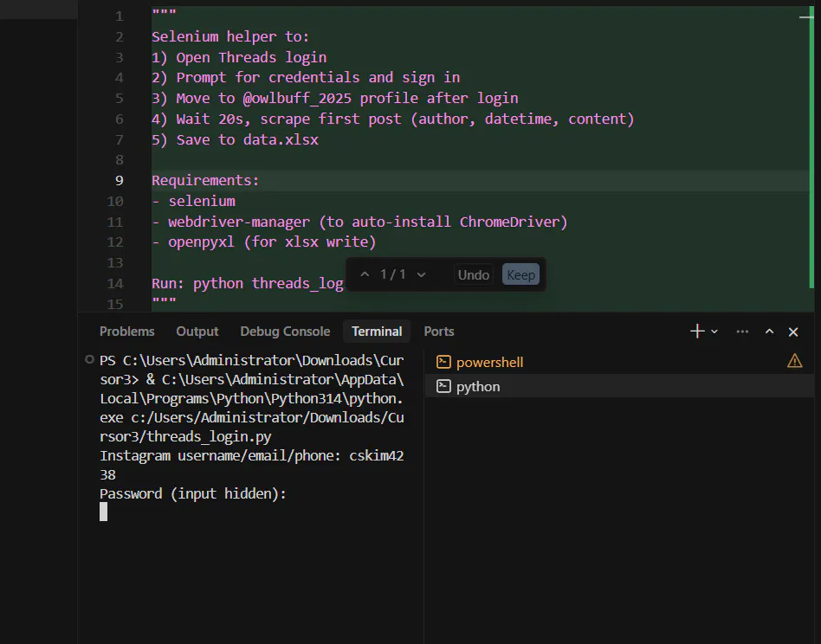The width and height of the screenshot is (821, 644).
Task: Click the Undo button in the diff toolbar
Action: tap(474, 274)
